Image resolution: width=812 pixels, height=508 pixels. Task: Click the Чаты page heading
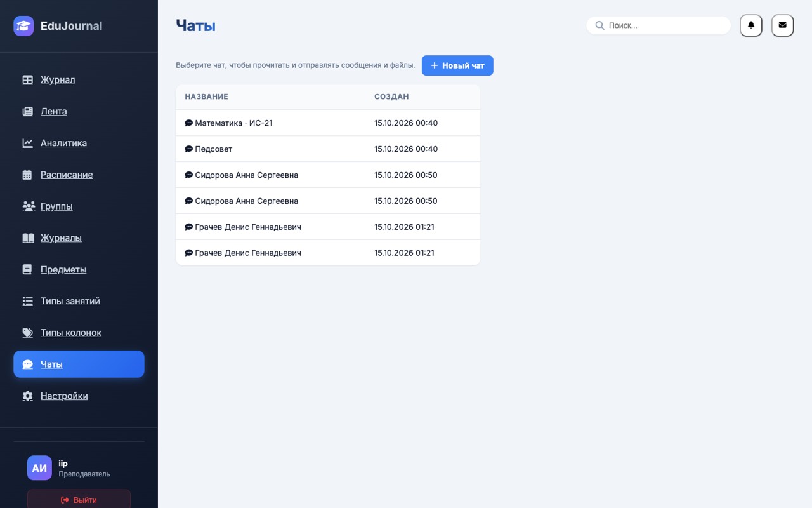click(195, 25)
